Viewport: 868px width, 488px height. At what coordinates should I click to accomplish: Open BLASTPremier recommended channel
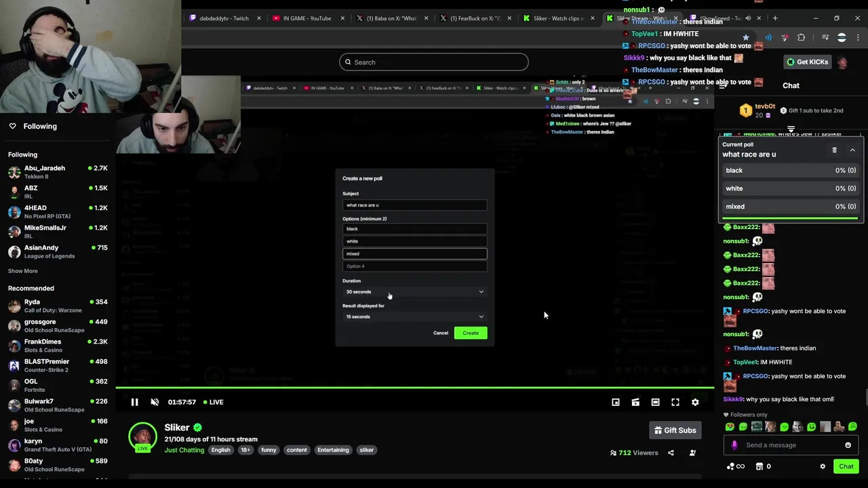(58, 365)
